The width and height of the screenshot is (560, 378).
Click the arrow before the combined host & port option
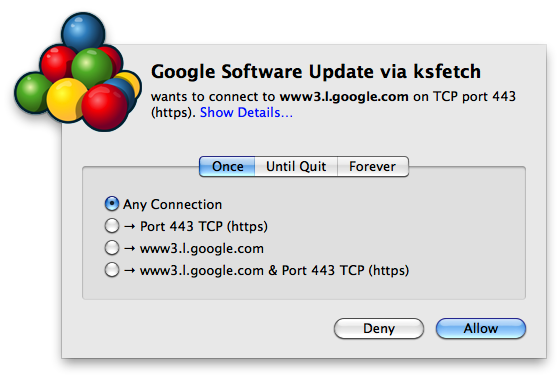pos(129,270)
